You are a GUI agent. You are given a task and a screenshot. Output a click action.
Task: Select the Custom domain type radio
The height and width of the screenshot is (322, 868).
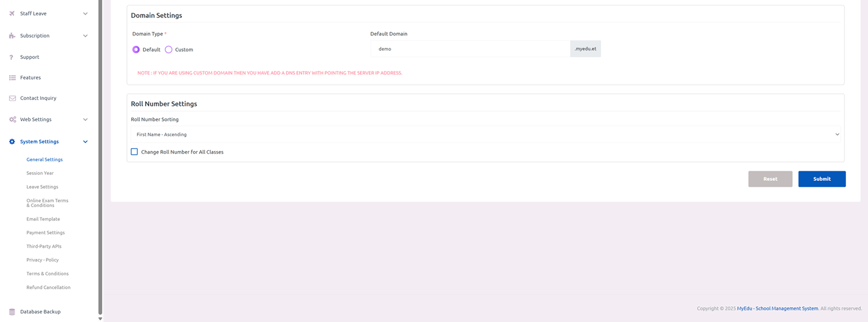pyautogui.click(x=169, y=50)
